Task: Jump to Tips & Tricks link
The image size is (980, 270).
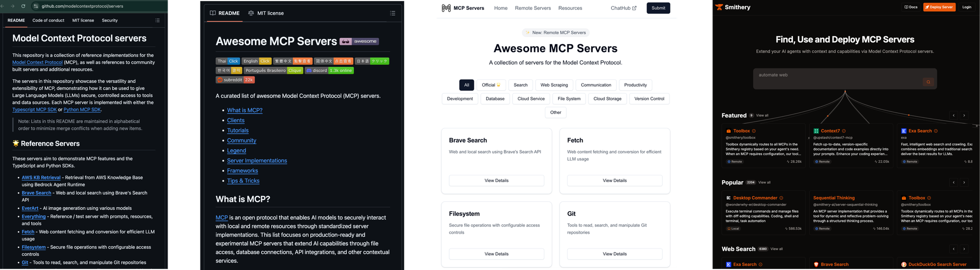Action: [x=243, y=181]
